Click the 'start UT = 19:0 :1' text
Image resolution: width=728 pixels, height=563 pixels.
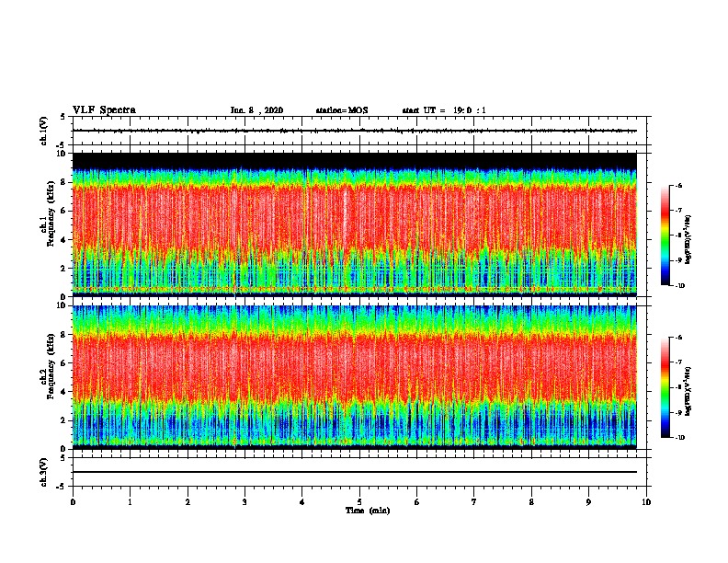coord(444,110)
